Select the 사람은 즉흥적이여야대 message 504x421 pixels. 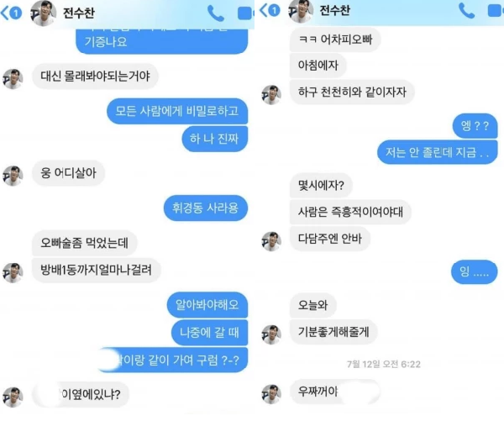click(350, 212)
